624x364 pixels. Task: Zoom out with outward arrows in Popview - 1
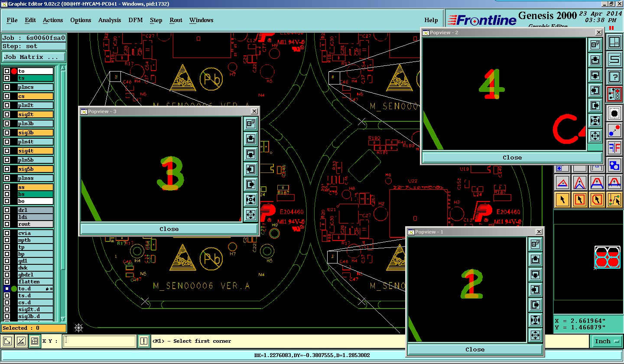(x=535, y=335)
